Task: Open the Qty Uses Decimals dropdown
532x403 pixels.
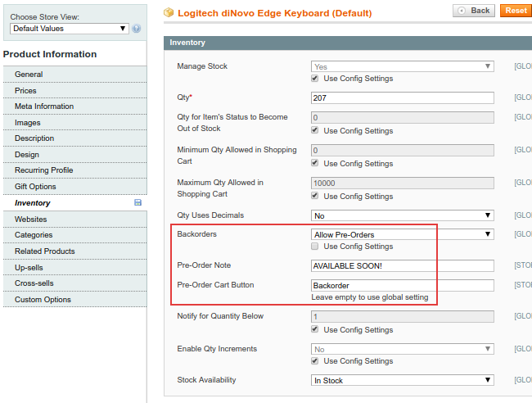Action: (403, 215)
